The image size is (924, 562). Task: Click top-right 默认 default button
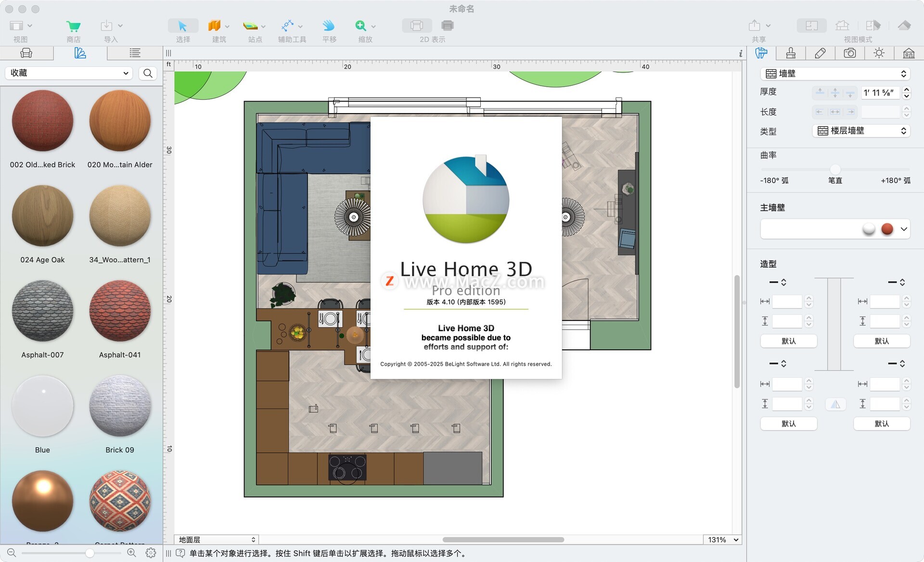tap(882, 341)
